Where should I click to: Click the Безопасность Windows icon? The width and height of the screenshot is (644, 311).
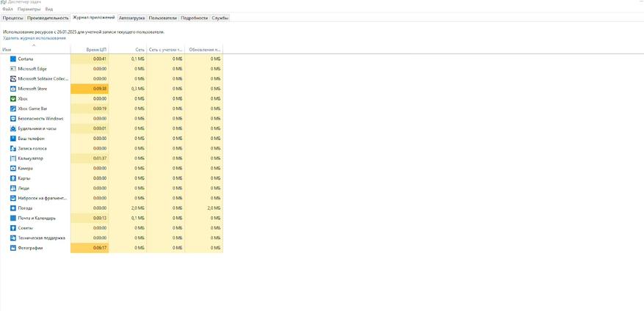12,119
